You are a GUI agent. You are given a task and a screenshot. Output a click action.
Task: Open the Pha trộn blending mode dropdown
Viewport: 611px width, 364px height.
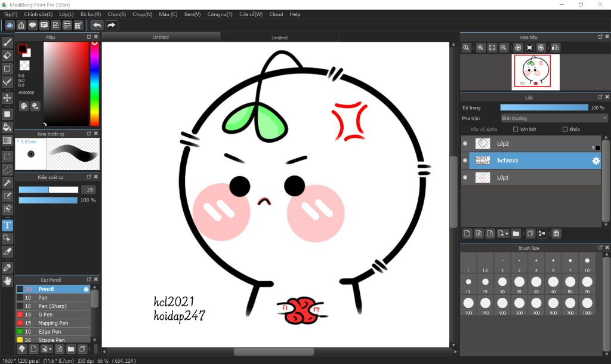[x=554, y=118]
